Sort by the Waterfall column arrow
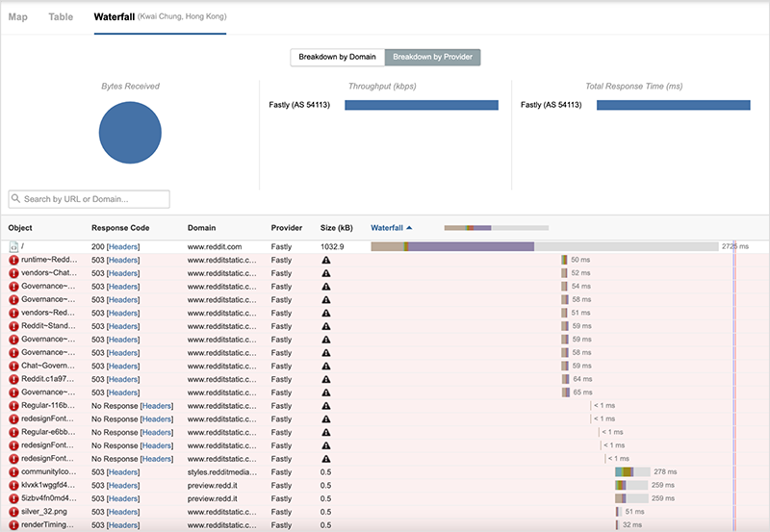Screen dimensions: 770x532 tap(409, 228)
